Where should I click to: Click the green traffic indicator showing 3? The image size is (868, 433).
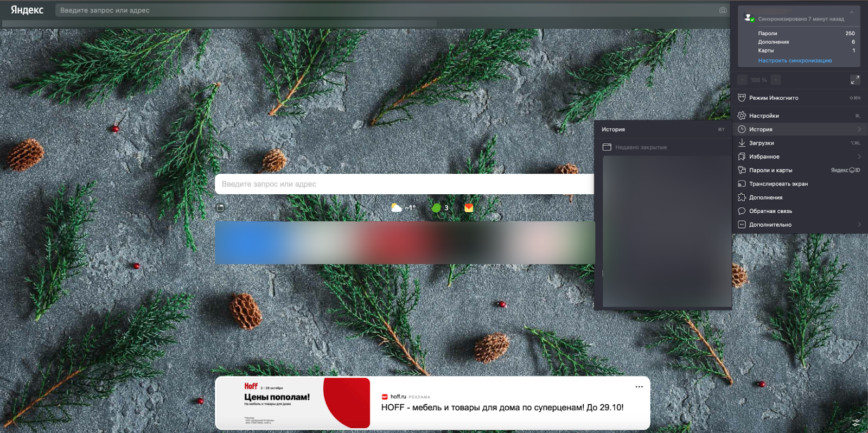439,208
